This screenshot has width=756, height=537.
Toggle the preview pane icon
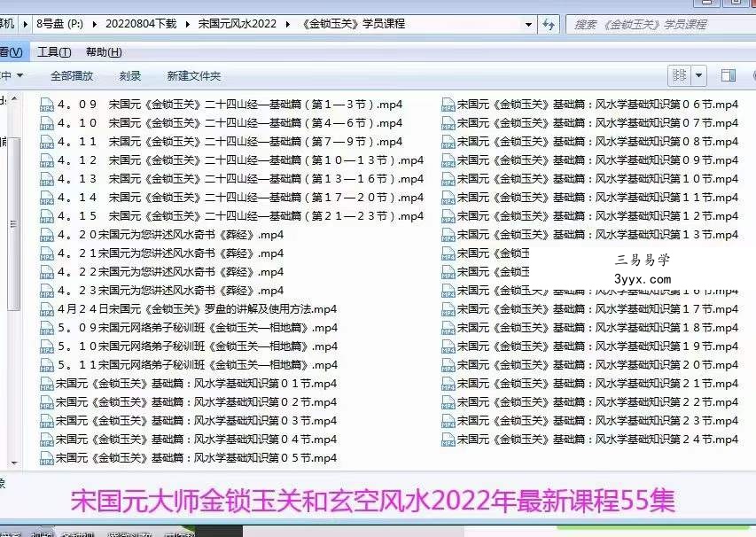728,75
